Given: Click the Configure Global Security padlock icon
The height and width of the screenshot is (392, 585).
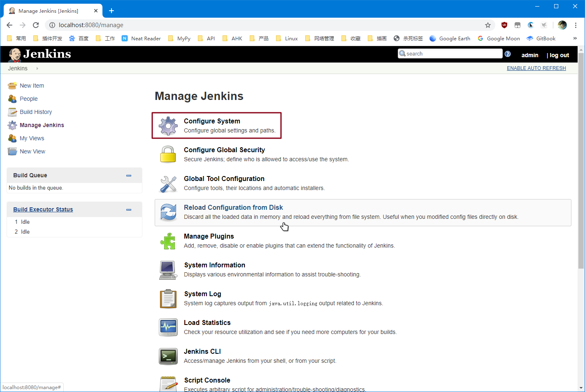Looking at the screenshot, I should tap(168, 155).
